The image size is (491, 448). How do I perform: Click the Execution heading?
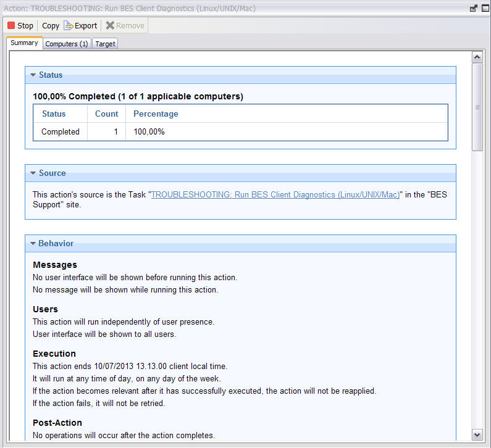click(54, 354)
